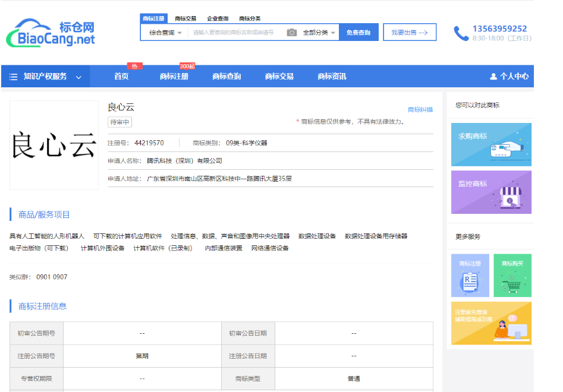Click the 商品/服务项目 section heading
This screenshot has height=392, width=563.
click(44, 215)
